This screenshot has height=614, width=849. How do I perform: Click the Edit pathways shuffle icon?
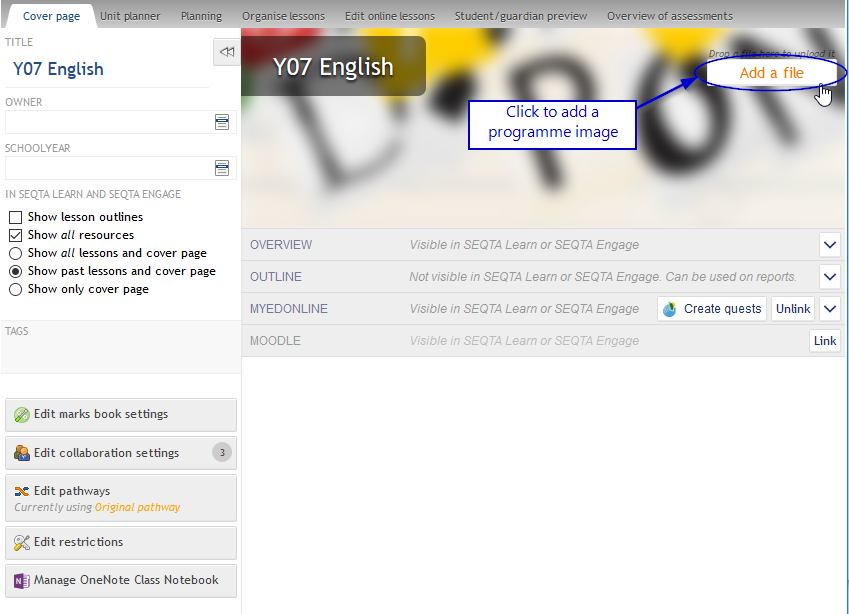[22, 491]
